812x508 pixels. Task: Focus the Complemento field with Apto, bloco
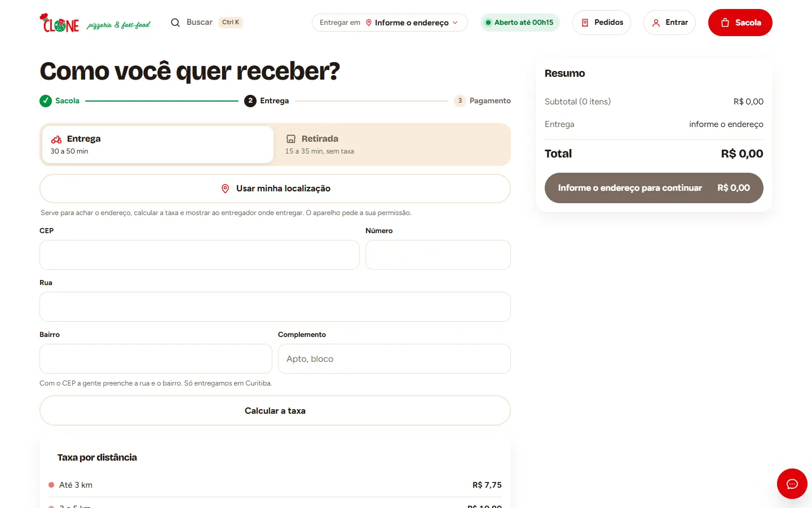coord(394,358)
